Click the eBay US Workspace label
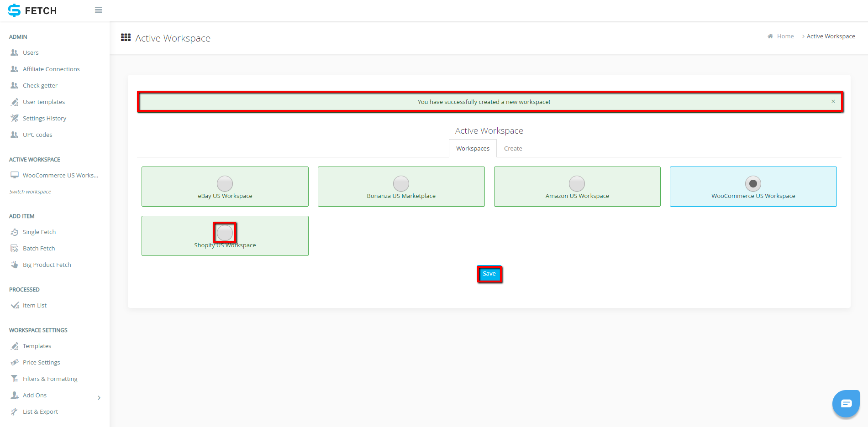Screen dimensions: 868x427 point(225,196)
